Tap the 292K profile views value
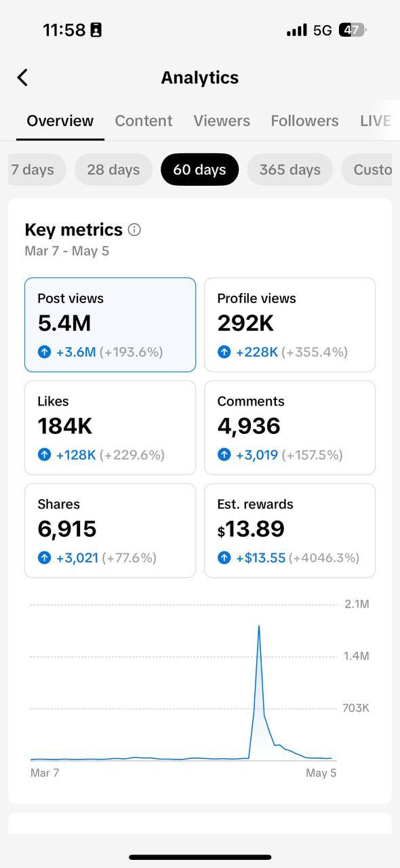The height and width of the screenshot is (868, 400). click(x=245, y=323)
